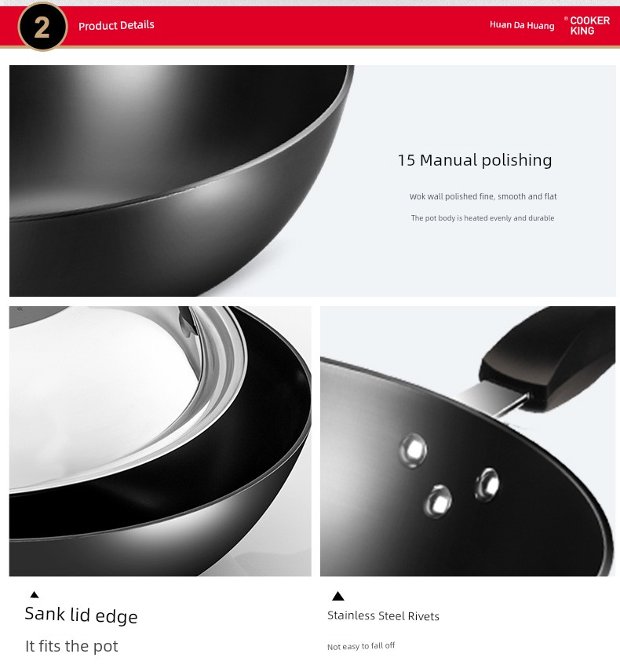The height and width of the screenshot is (672, 620).
Task: Open the rivets and handle image
Action: (x=468, y=441)
